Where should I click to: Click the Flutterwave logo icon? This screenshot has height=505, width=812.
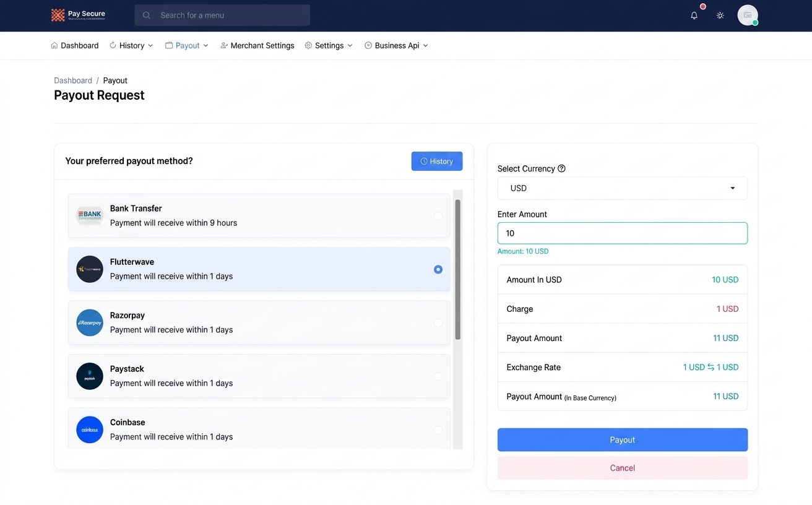coord(90,269)
